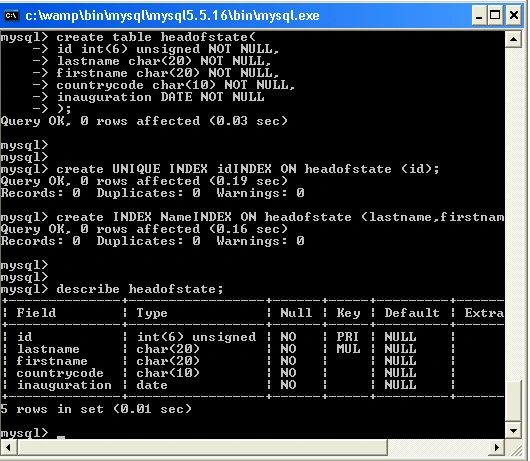Click the 'date' type cell

(152, 385)
